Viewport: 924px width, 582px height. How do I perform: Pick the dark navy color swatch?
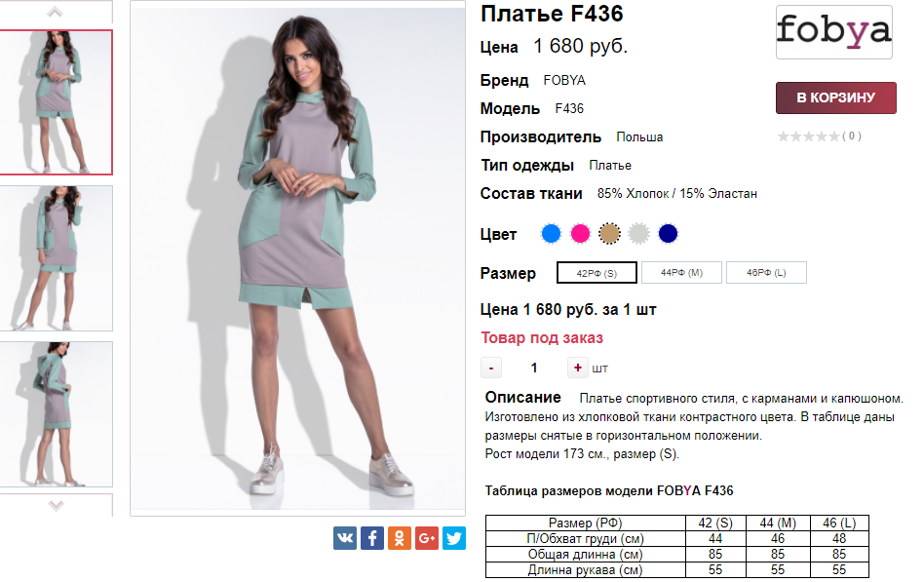[x=668, y=234]
